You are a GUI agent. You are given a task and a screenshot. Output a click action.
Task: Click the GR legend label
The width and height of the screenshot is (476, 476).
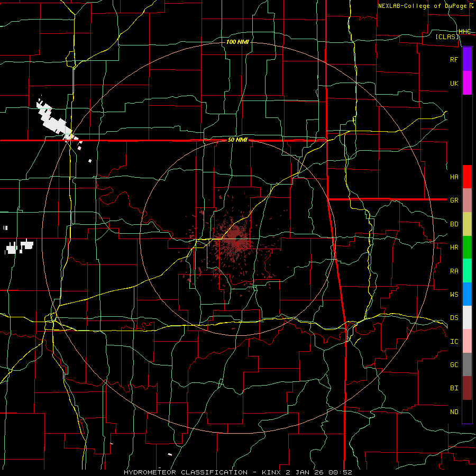pos(454,200)
